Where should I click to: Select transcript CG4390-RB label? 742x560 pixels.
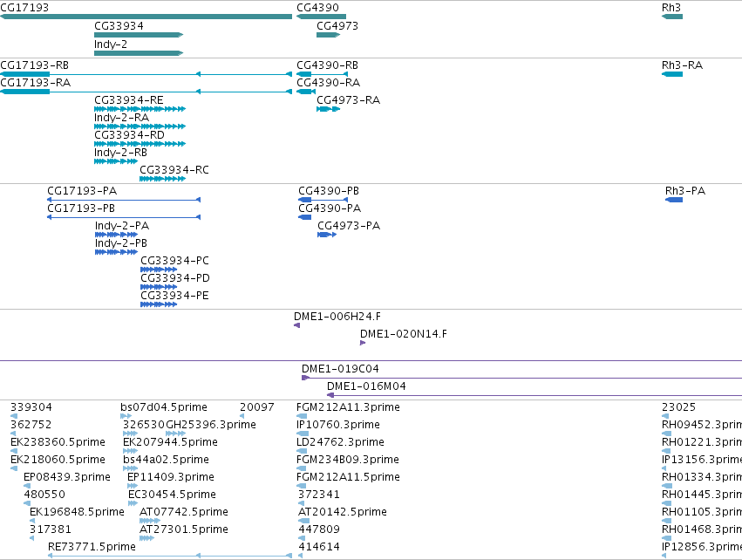click(328, 65)
